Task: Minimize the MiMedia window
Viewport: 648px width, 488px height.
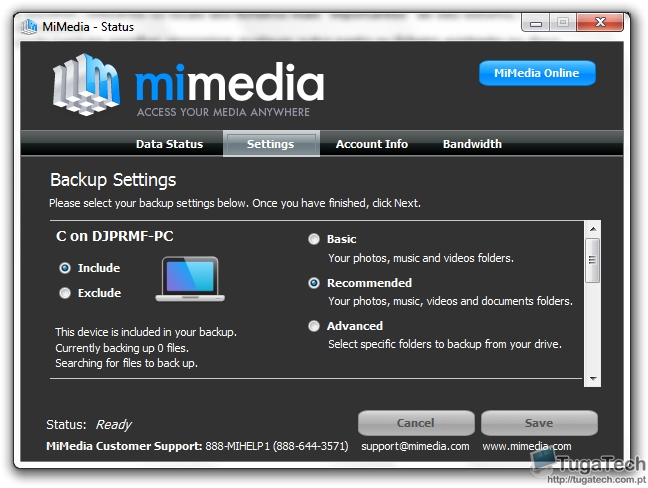Action: 536,23
